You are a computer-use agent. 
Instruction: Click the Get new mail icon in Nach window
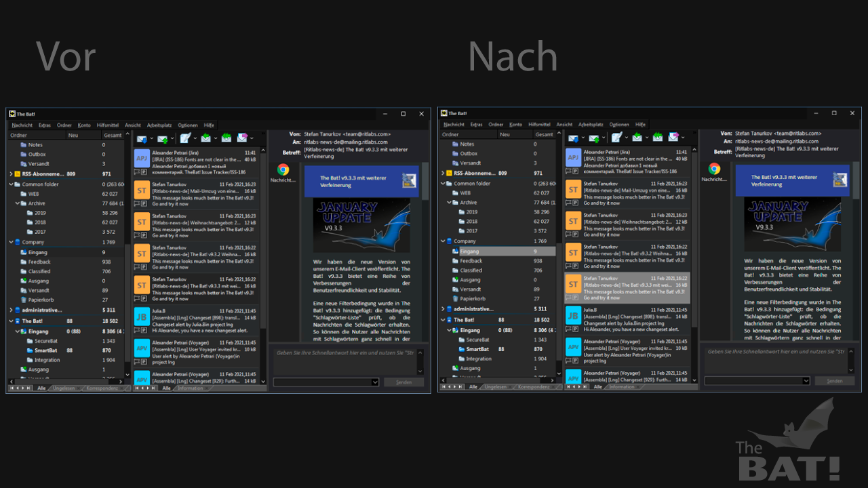click(574, 138)
